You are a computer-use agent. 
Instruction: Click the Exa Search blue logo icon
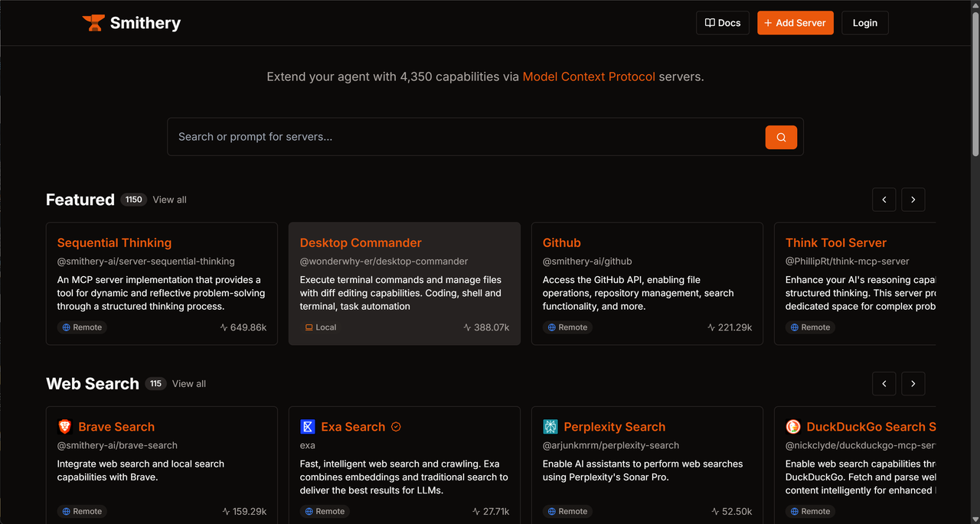pos(308,427)
